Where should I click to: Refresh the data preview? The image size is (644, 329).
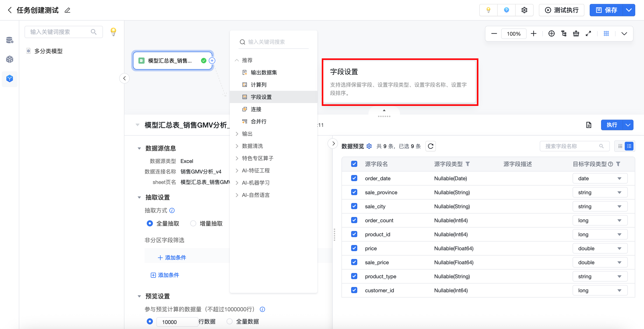[x=430, y=146]
